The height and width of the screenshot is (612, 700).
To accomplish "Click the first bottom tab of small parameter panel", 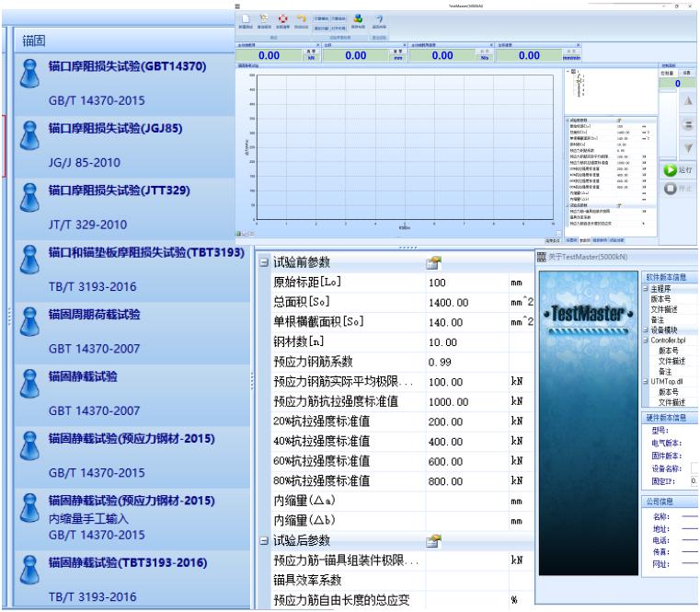I will click(x=571, y=240).
